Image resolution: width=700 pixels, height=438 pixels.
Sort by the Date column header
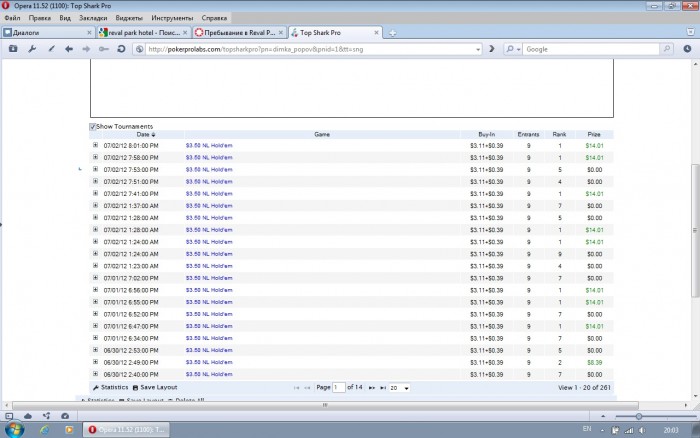(143, 134)
